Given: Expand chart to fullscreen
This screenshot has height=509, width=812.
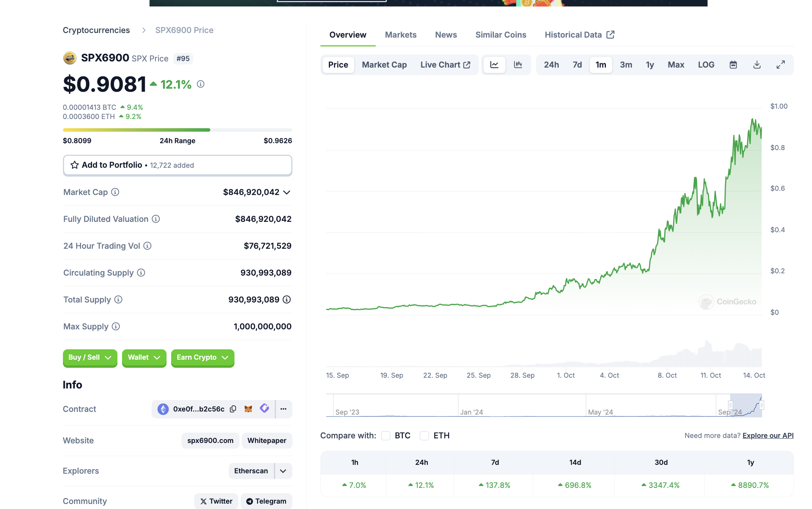Looking at the screenshot, I should click(781, 64).
